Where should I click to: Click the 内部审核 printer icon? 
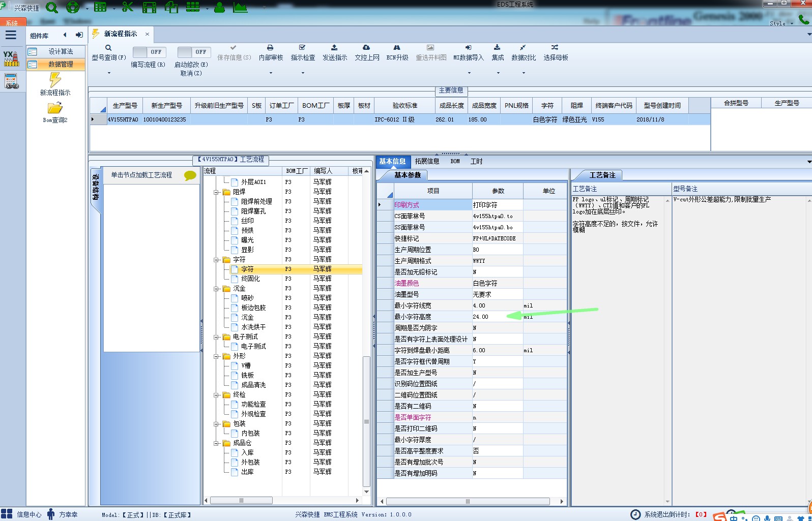click(x=270, y=47)
